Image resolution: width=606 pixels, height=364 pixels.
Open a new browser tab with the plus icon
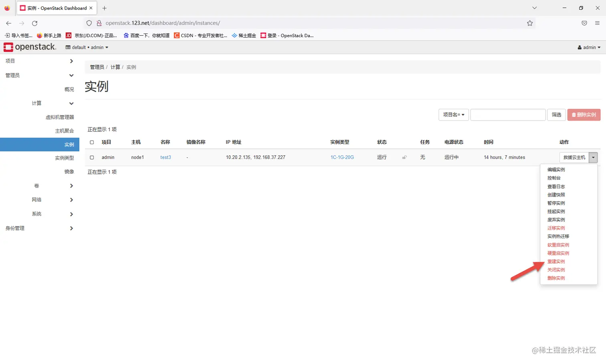click(104, 8)
